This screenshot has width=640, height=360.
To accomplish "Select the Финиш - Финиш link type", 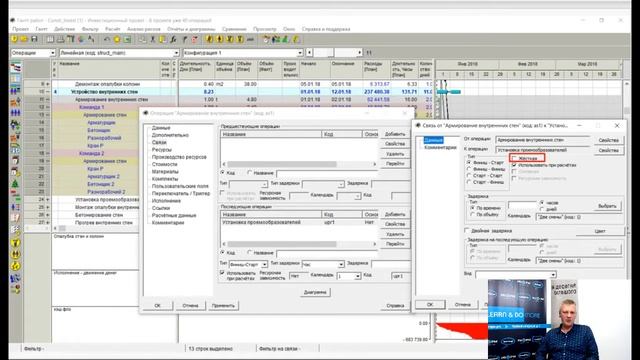I will [x=469, y=169].
